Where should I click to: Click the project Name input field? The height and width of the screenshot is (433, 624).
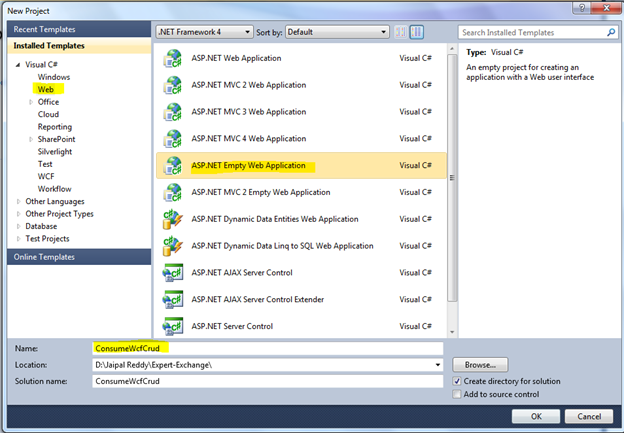(267, 348)
